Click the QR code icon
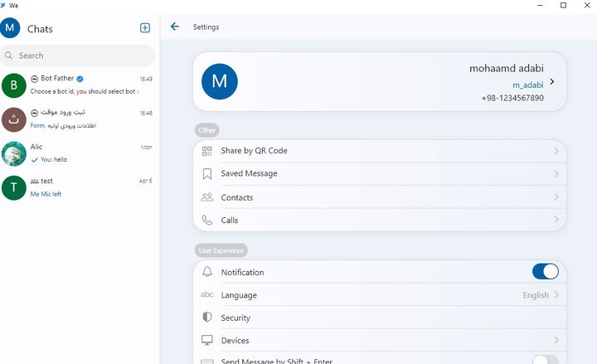This screenshot has width=597, height=364. [207, 151]
